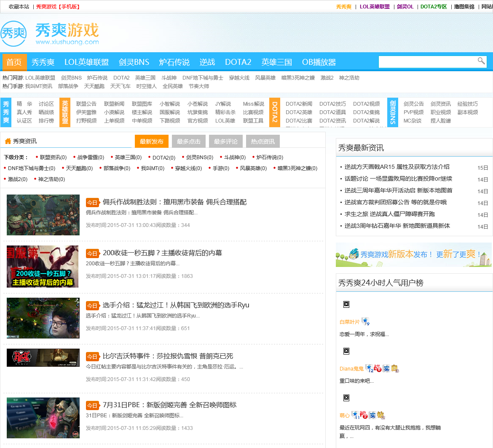Click the 实 badge icon beside Diana鬼鬼

pyautogui.click(x=386, y=369)
